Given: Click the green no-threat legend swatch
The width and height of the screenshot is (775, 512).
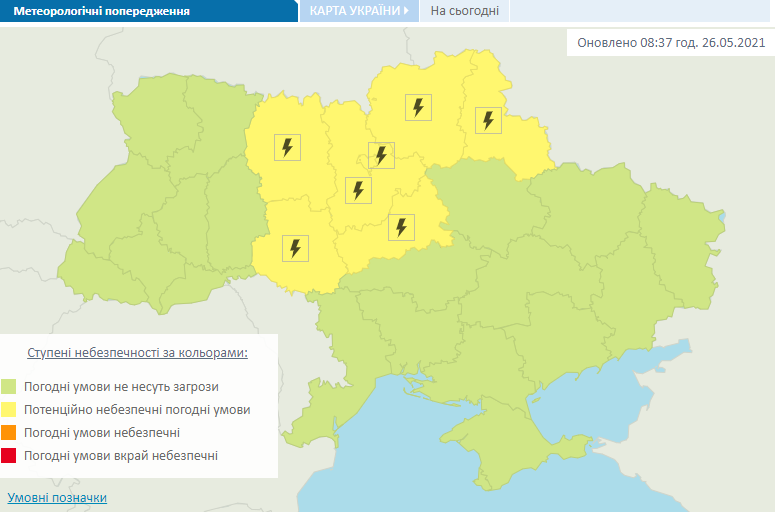Looking at the screenshot, I should [x=9, y=386].
